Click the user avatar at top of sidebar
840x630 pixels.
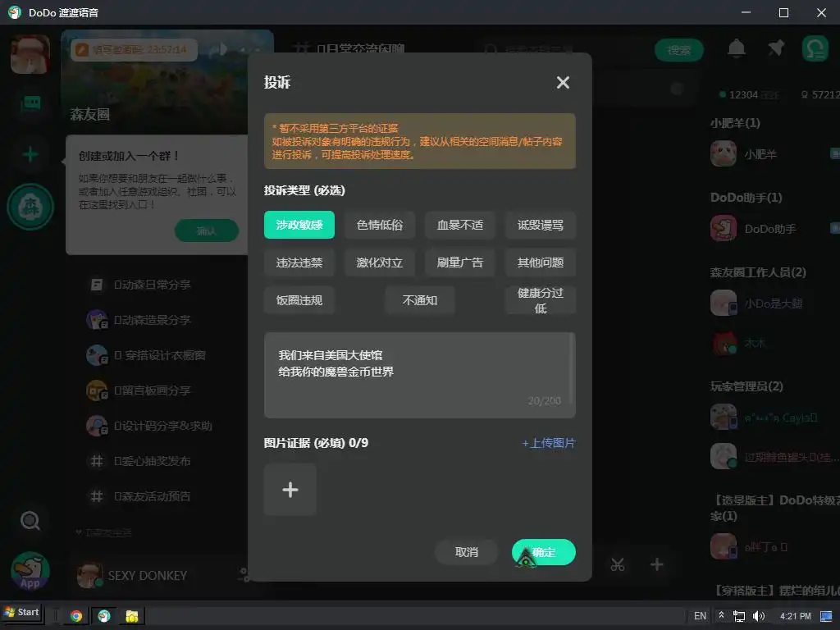click(x=30, y=54)
